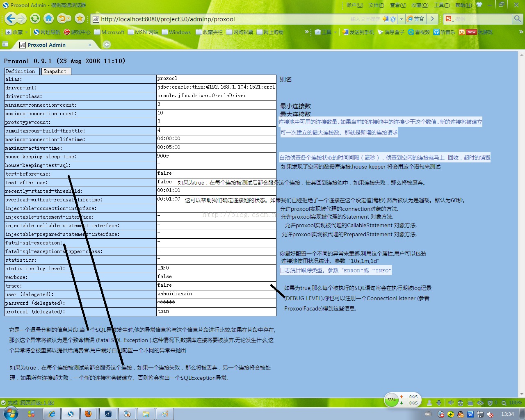The height and width of the screenshot is (420, 525).
Task: Click the oracle.jdbc.driver.OracleDriver cell
Action: 216,96
